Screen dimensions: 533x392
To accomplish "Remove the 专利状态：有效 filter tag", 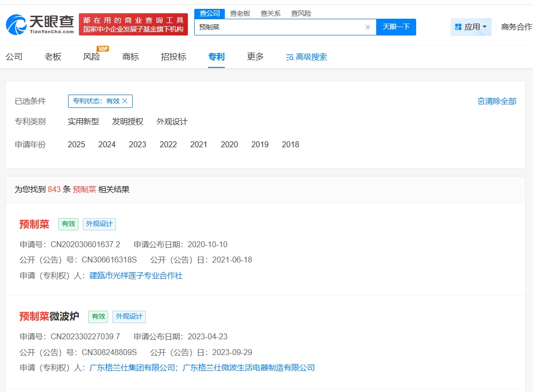I will [x=125, y=101].
